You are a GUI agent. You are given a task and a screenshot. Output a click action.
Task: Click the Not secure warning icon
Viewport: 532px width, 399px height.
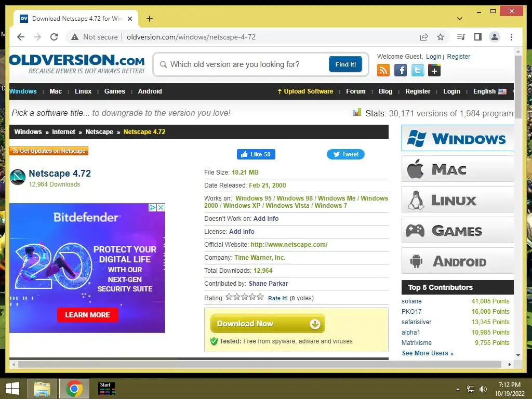[x=75, y=37]
